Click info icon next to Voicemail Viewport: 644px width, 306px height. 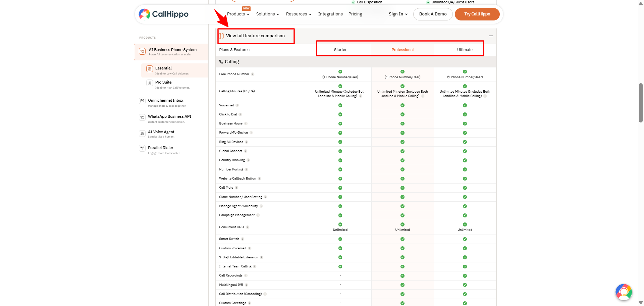coord(237,105)
